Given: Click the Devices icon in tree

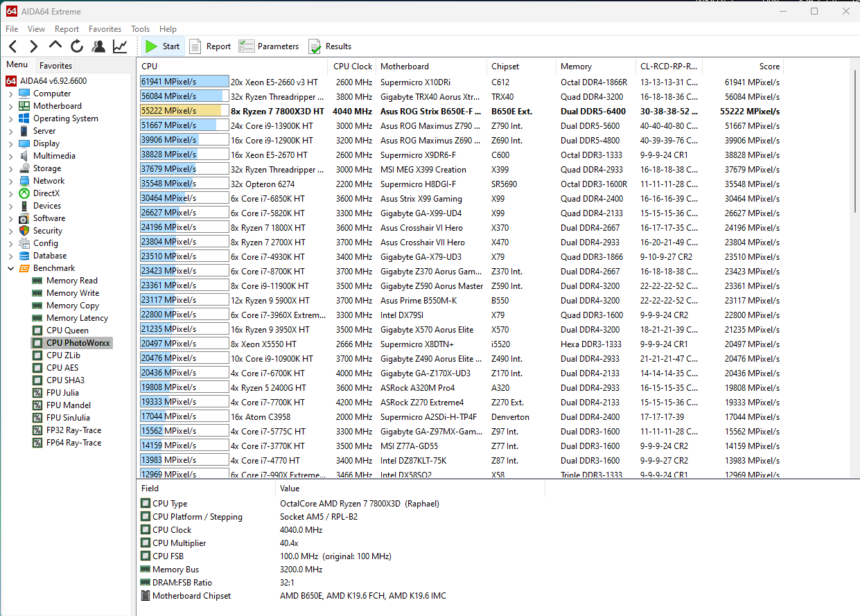Looking at the screenshot, I should click(x=24, y=206).
